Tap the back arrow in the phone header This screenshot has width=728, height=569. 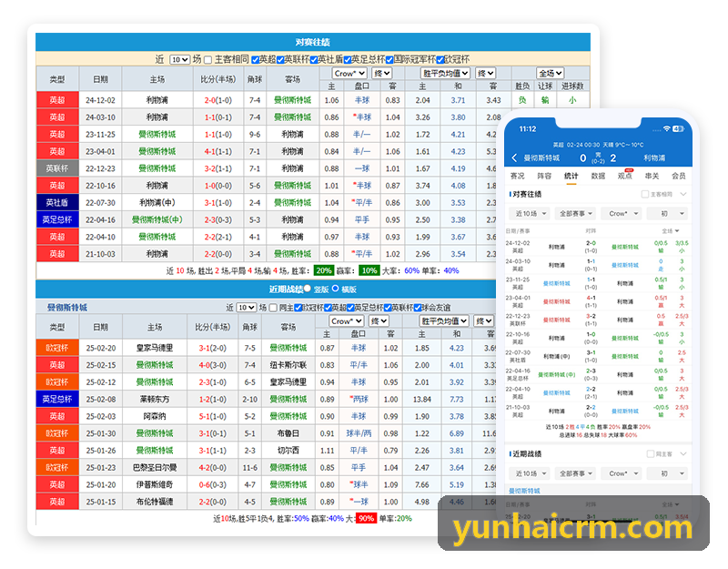tap(514, 157)
